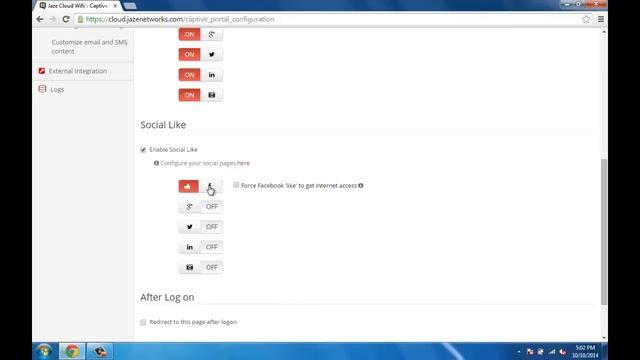The image size is (640, 360).
Task: Click the second taskbar application icon
Action: tap(100, 351)
